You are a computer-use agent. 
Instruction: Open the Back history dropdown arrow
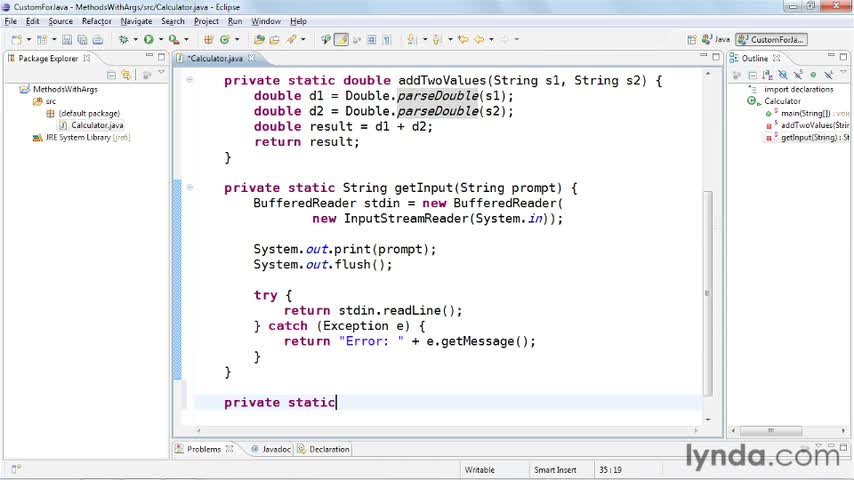tap(491, 40)
